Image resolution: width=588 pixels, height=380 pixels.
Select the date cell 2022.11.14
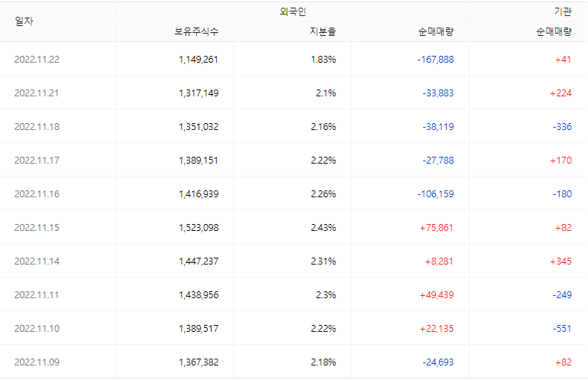click(x=37, y=261)
